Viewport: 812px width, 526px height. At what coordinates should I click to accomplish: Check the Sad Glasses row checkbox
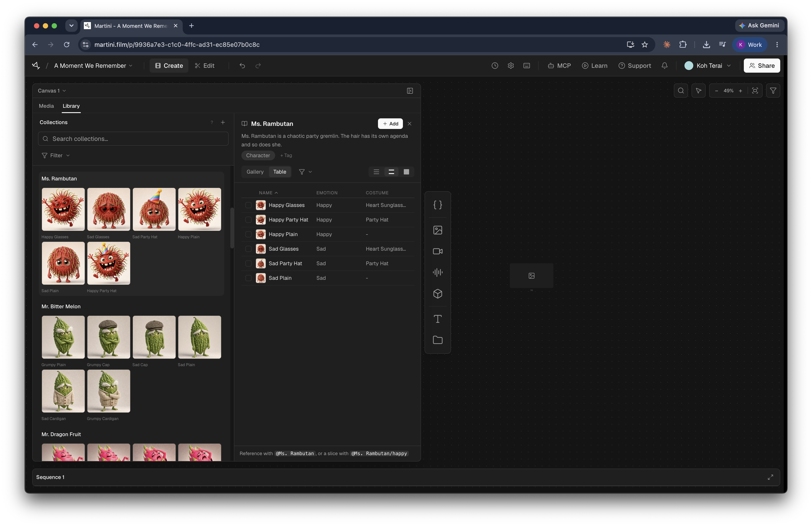248,249
